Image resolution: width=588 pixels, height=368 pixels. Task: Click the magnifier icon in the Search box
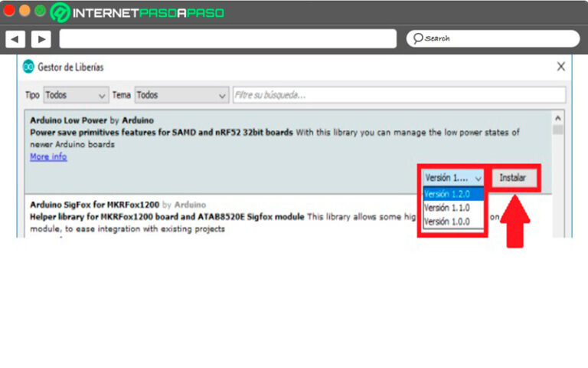tap(417, 38)
